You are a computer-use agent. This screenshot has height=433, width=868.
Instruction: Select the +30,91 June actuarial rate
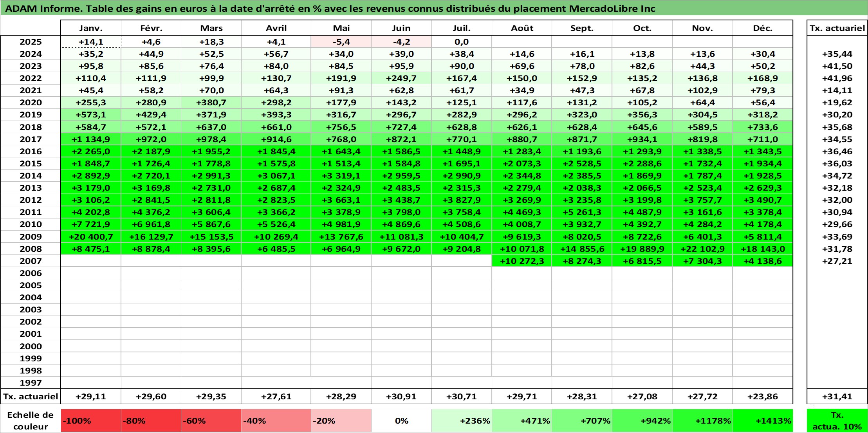tap(401, 397)
